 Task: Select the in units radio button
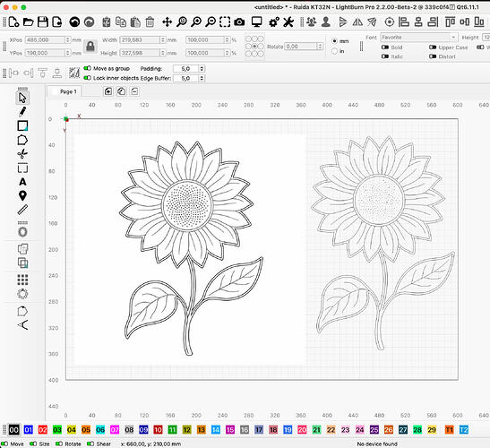click(x=335, y=51)
